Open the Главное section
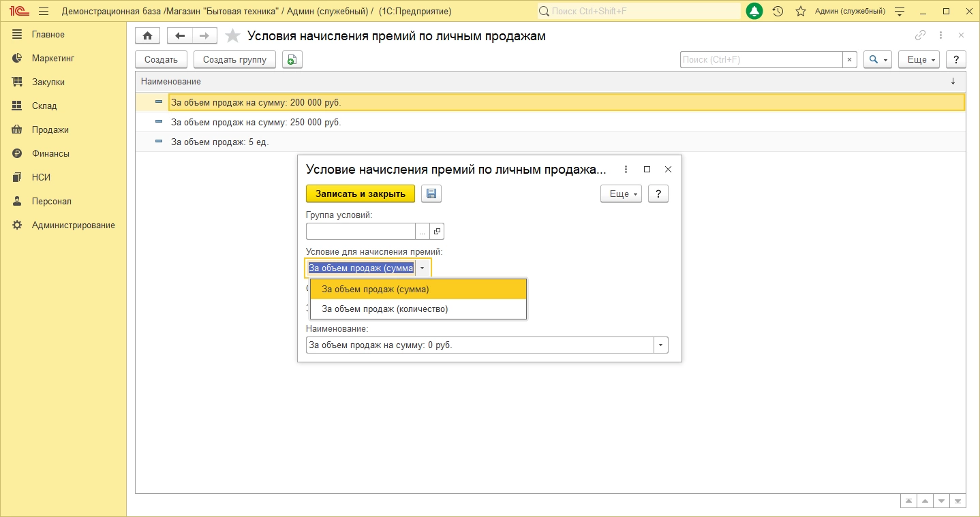980x517 pixels. click(x=48, y=35)
